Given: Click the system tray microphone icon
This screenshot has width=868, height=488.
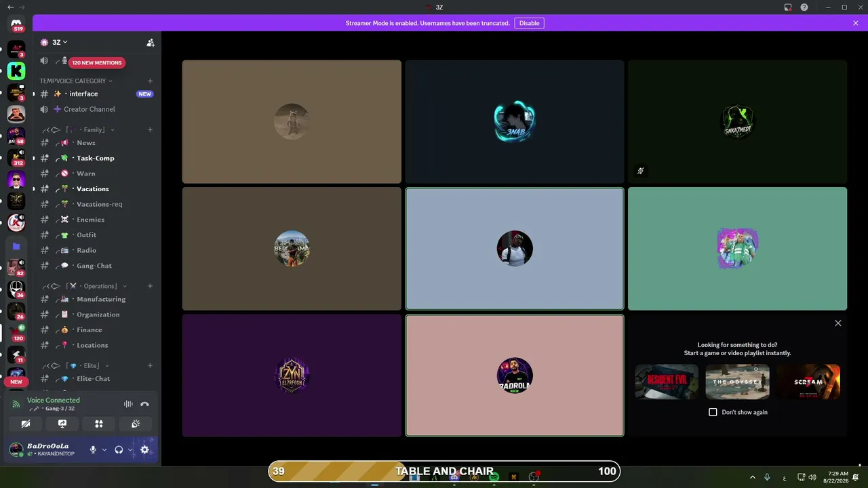Looking at the screenshot, I should click(x=768, y=477).
